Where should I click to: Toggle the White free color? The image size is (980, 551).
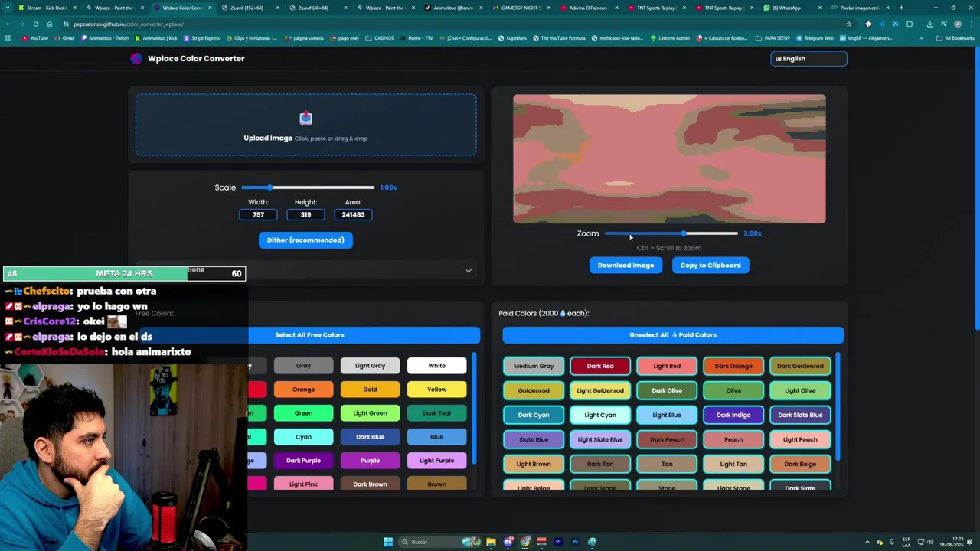click(436, 366)
